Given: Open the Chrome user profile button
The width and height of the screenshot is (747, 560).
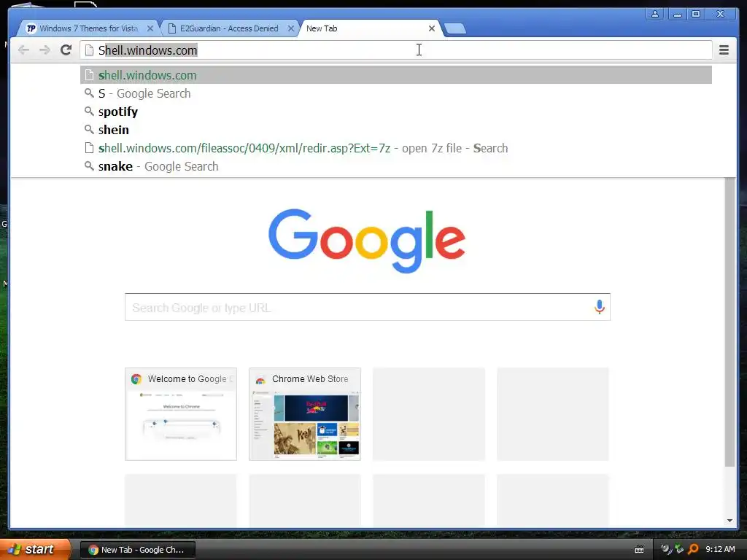Looking at the screenshot, I should click(655, 14).
